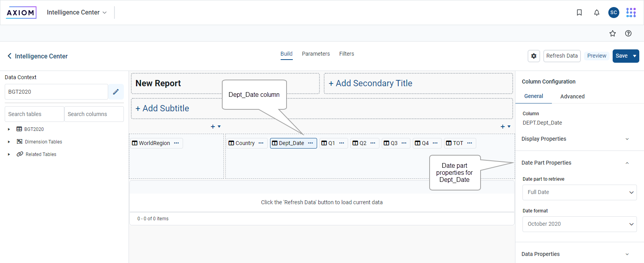Viewport: 644px width, 263px height.
Task: Expand Dimension Tables tree node
Action: click(x=9, y=142)
